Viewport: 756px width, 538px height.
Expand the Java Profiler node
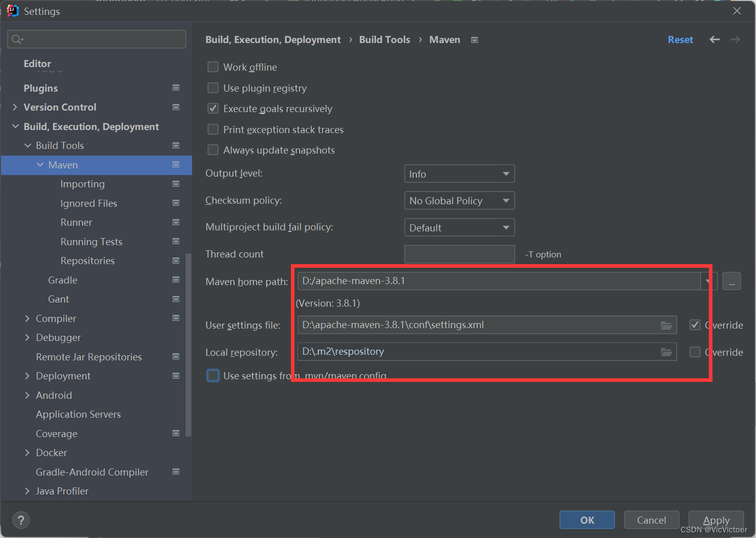coord(28,491)
